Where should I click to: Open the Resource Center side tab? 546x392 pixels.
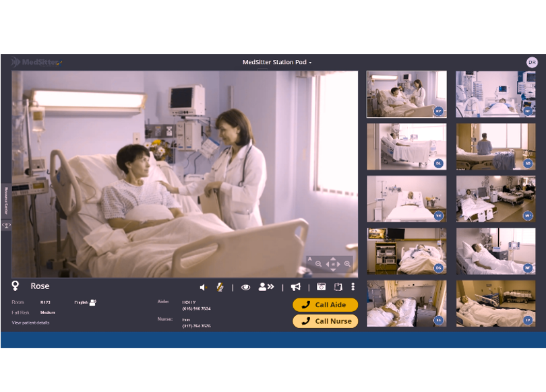tap(5, 201)
